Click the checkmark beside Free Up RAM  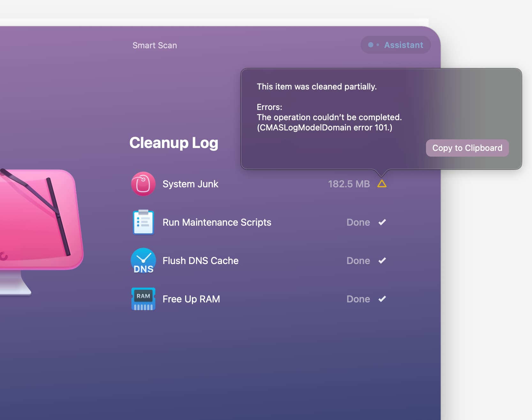tap(382, 299)
